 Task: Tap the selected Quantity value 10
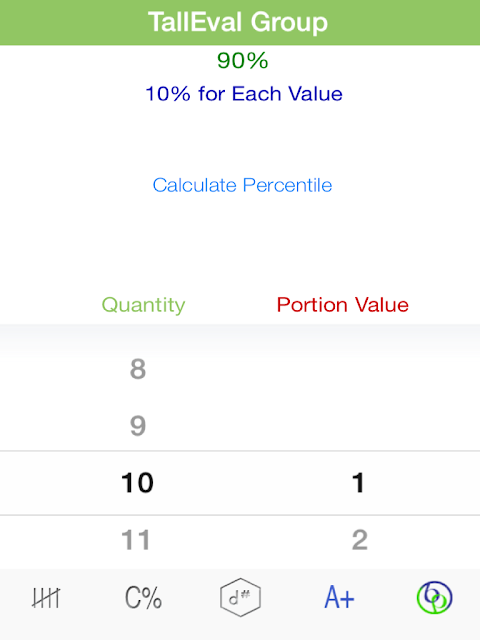(x=137, y=482)
